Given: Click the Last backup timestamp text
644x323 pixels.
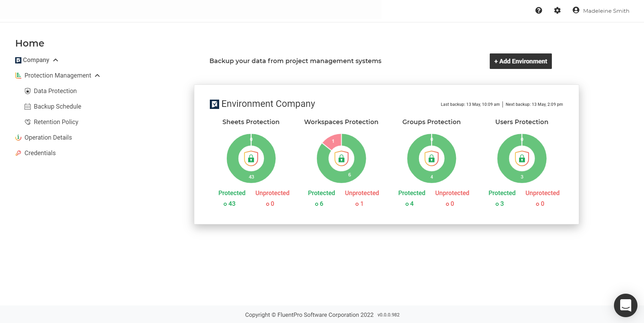Looking at the screenshot, I should (470, 104).
